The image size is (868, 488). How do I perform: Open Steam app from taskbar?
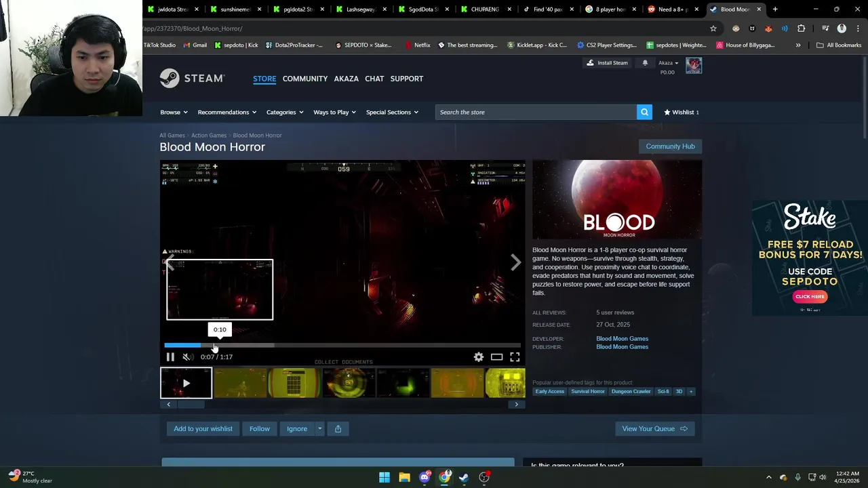tap(464, 477)
